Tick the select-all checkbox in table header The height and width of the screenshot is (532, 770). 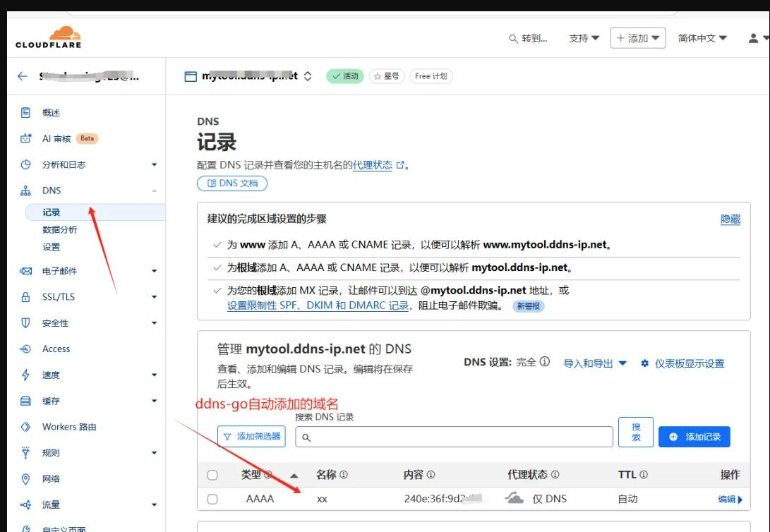tap(212, 475)
